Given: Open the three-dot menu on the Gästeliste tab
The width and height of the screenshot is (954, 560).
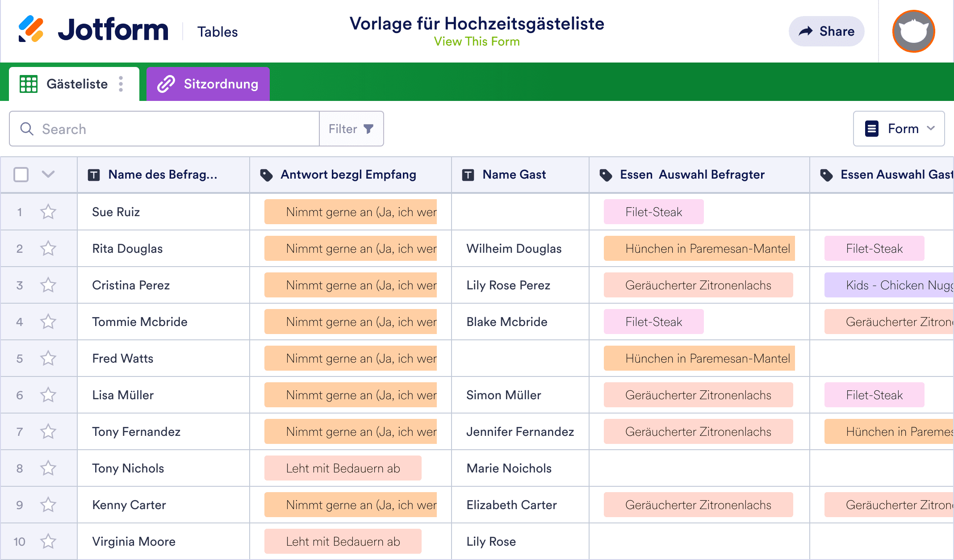Looking at the screenshot, I should (121, 84).
